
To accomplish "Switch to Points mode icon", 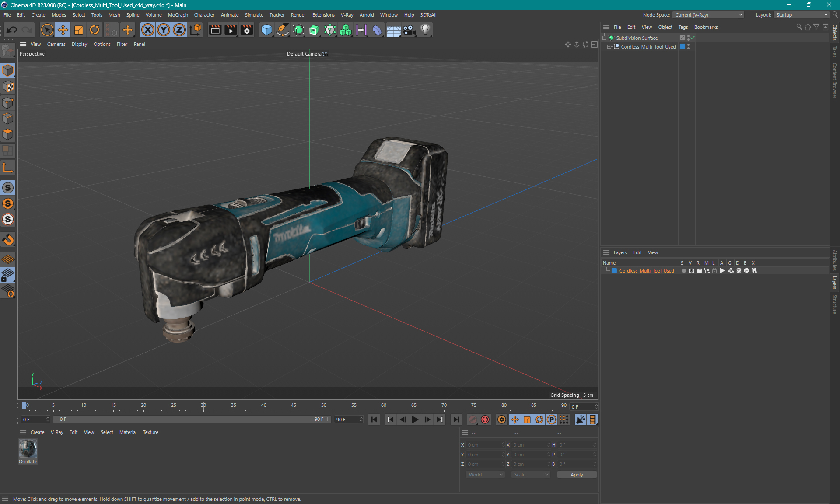I will point(8,103).
